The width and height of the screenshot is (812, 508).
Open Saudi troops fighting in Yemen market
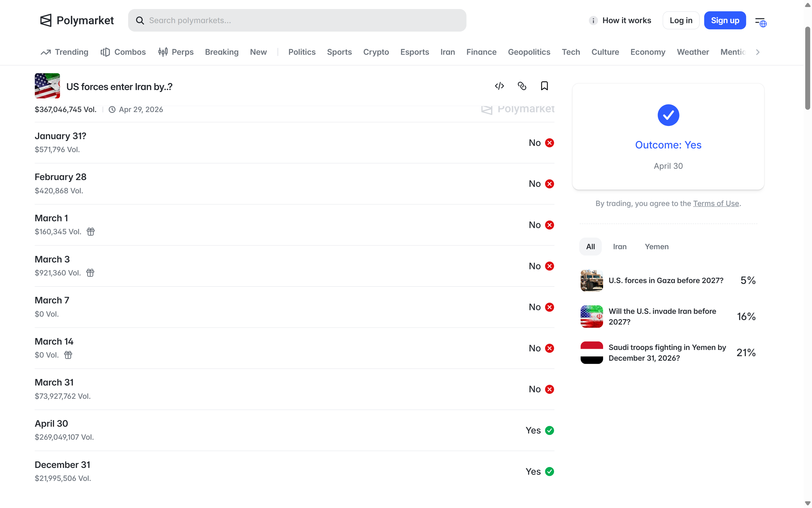point(668,353)
